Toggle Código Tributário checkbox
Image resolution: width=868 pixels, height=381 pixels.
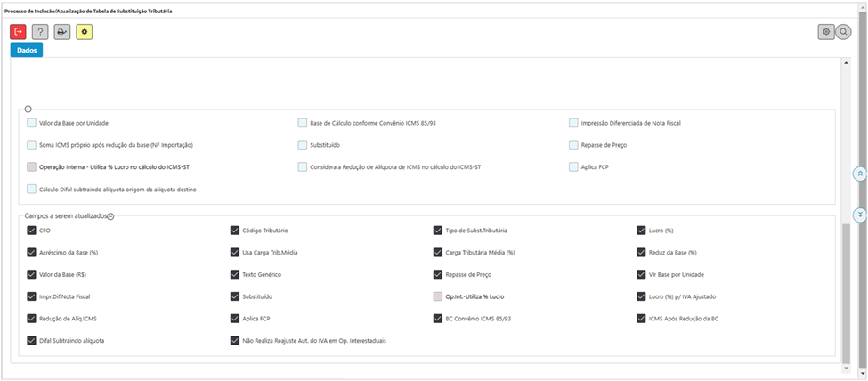(235, 231)
